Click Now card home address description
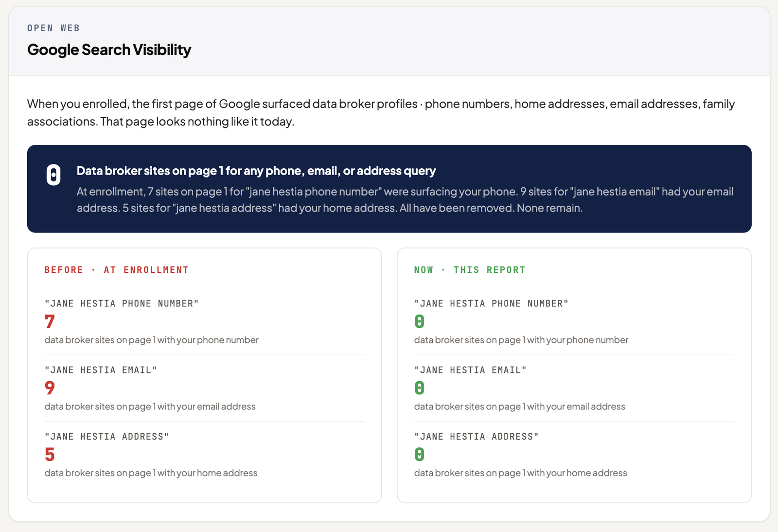 [x=521, y=473]
